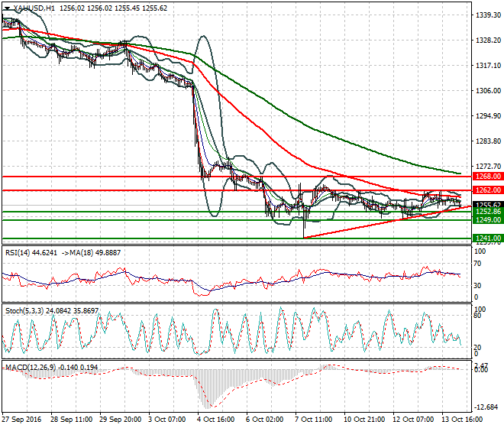Click the Stochastic scale value 80

pos(477,316)
